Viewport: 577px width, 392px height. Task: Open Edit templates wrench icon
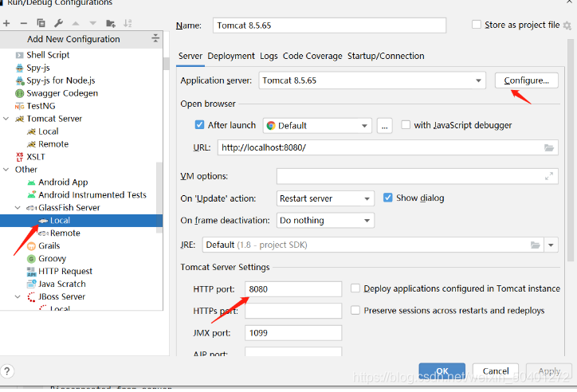tap(58, 24)
